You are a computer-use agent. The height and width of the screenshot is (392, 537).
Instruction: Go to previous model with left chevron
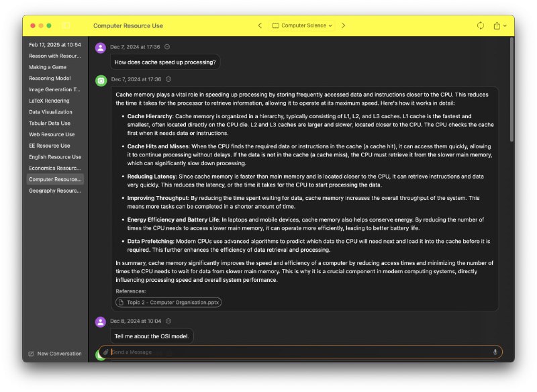[x=260, y=26]
